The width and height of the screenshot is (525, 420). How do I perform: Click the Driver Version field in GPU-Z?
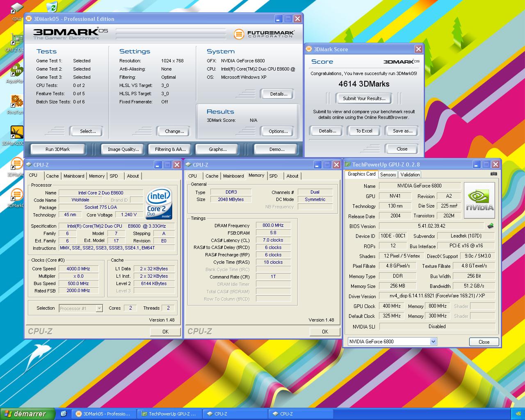click(437, 296)
